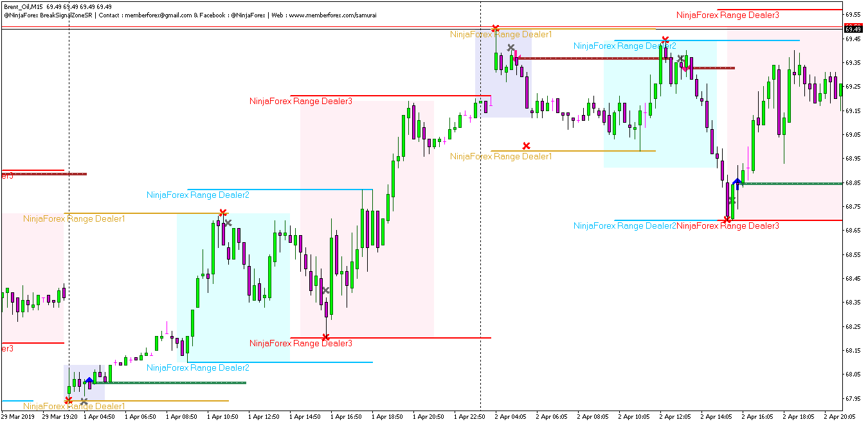Click the magenta sell arrow above 2 Apr 12:05

tap(686, 67)
